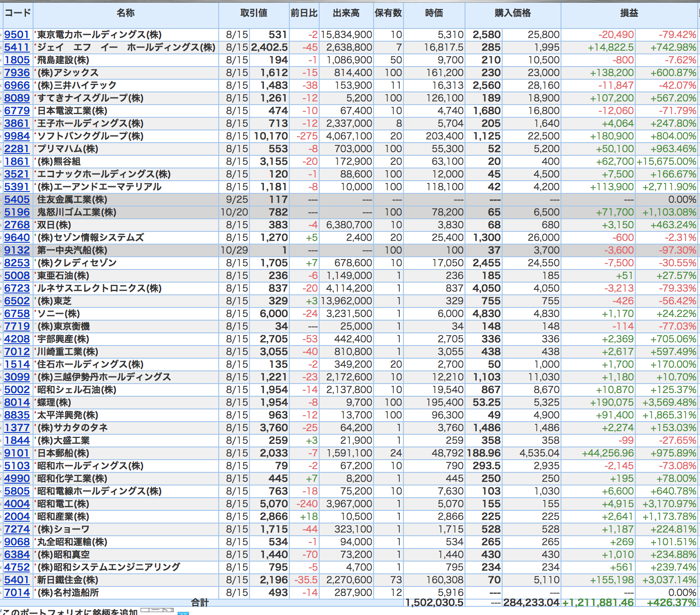Screen dimensions: 700x615
Task: Open stock code 6502 Toshiba link
Action: point(17,301)
